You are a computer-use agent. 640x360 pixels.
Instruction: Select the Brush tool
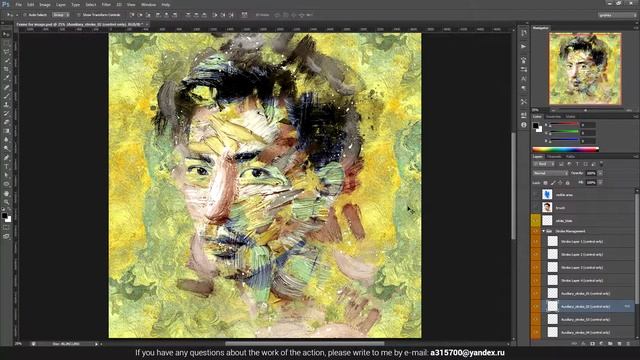pyautogui.click(x=6, y=96)
